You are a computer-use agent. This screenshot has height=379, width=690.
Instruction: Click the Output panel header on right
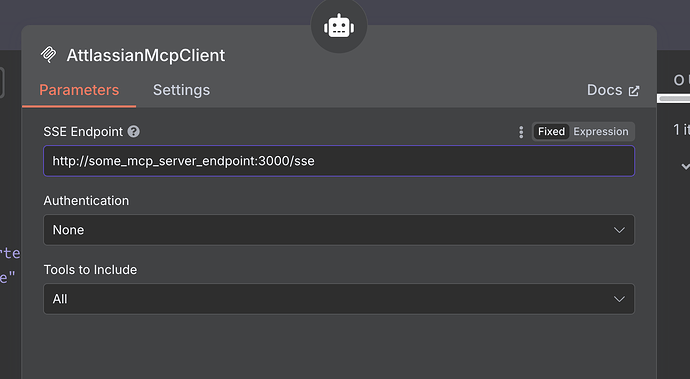coord(680,80)
